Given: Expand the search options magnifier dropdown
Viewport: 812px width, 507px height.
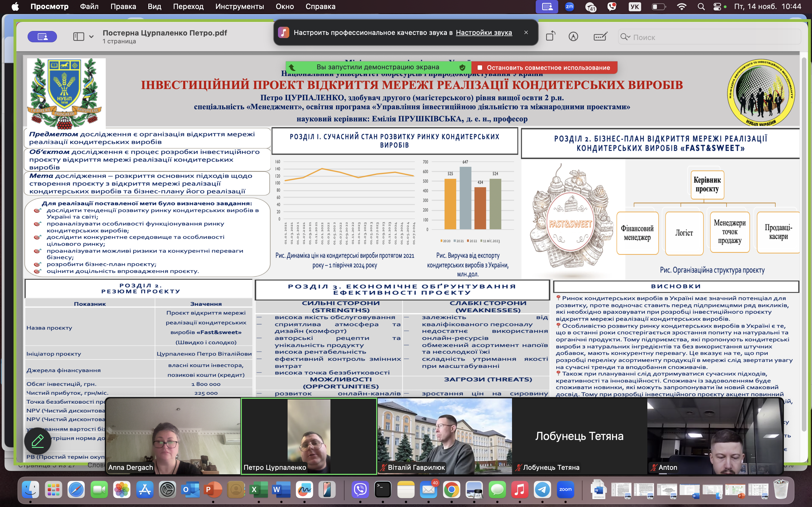Looking at the screenshot, I should (625, 37).
